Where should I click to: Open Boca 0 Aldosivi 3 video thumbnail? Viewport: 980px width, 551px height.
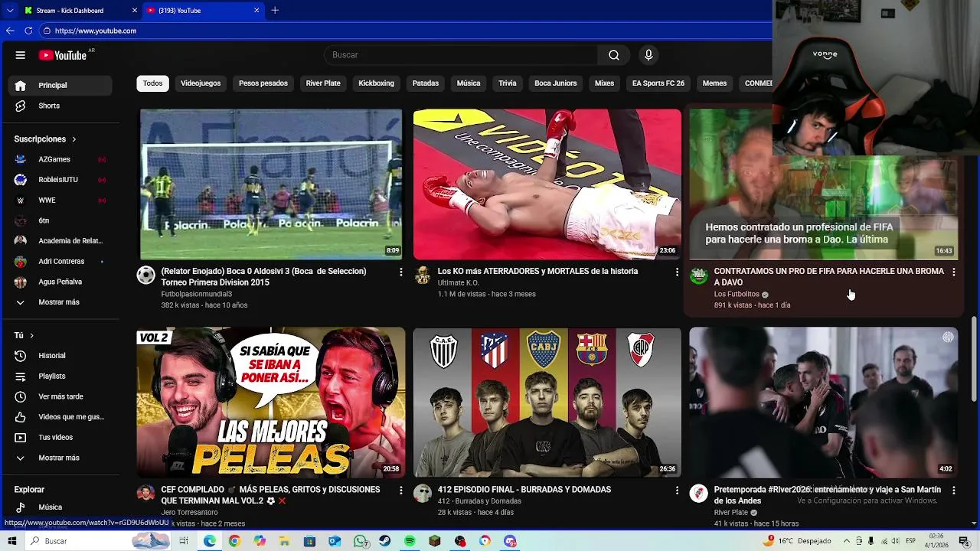tap(271, 184)
